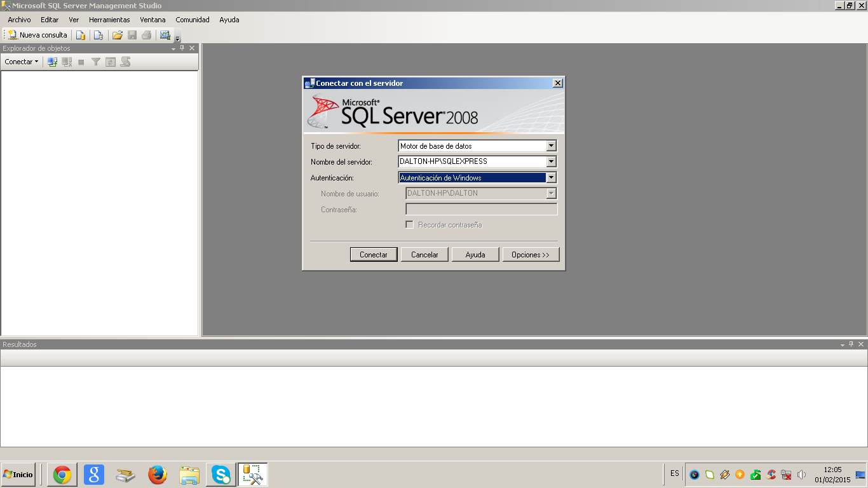Expand the Opciones >> button
The height and width of the screenshot is (488, 868).
click(x=531, y=255)
